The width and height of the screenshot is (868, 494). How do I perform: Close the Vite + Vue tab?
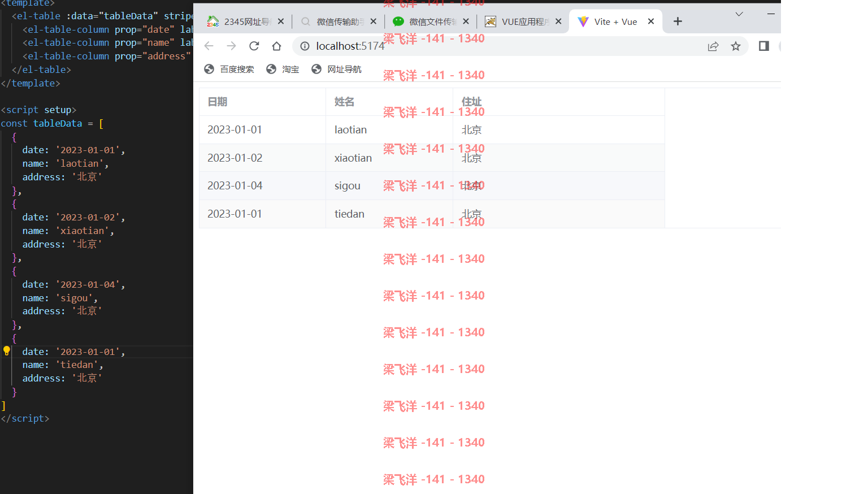click(x=651, y=21)
